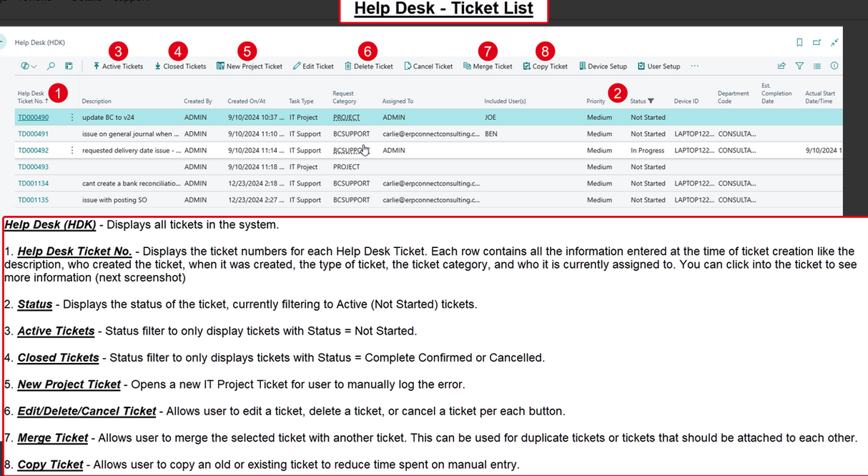Open Device Setup
This screenshot has width=868, height=476.
[603, 66]
